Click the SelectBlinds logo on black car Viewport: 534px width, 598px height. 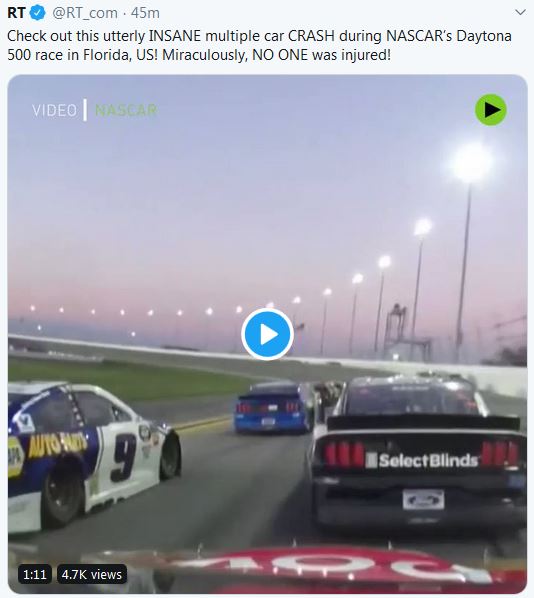click(x=422, y=460)
